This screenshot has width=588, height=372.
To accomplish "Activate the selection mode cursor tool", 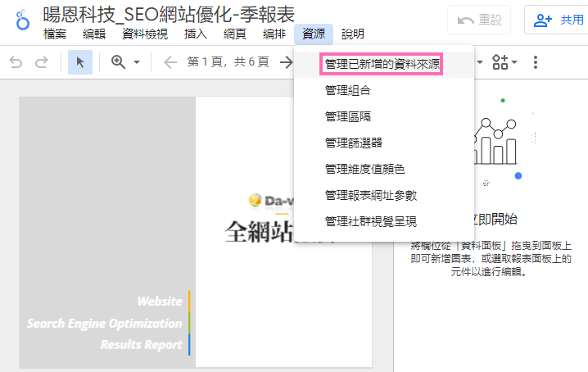I will click(x=80, y=62).
